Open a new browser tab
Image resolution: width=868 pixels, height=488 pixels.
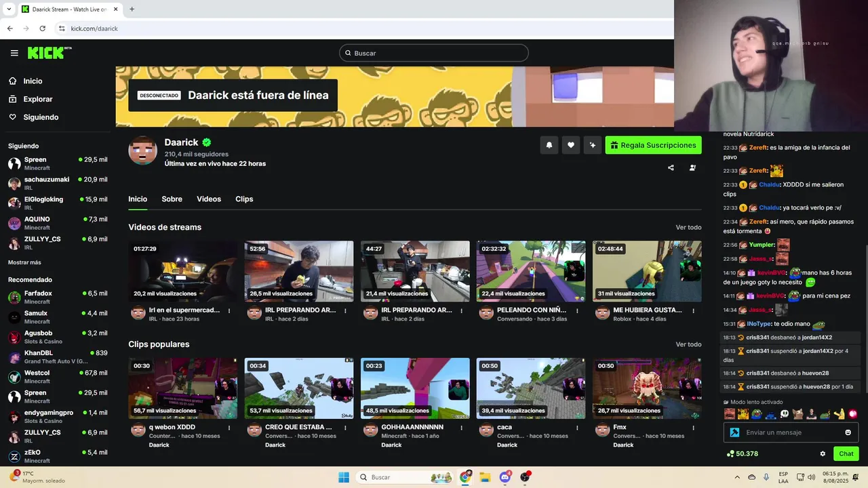pos(132,9)
